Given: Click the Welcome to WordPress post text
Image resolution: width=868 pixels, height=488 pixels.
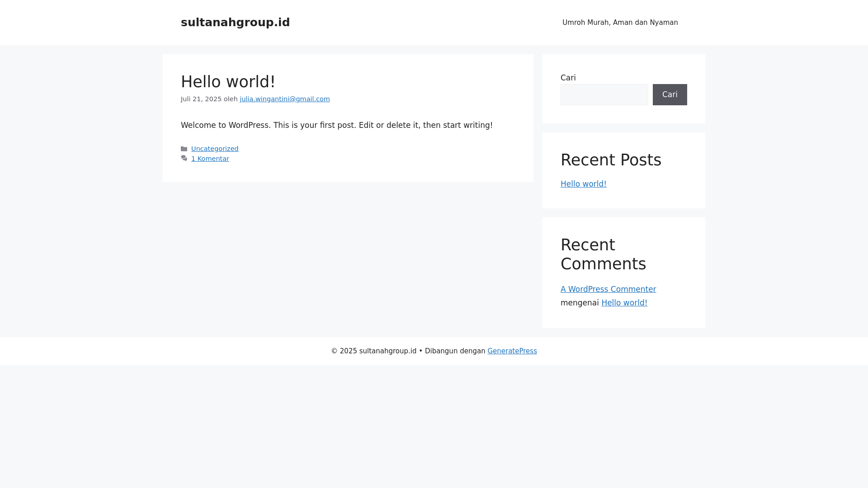Looking at the screenshot, I should 337,125.
